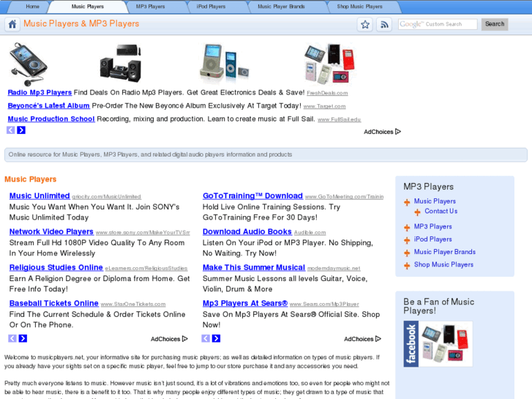The height and width of the screenshot is (399, 532).
Task: Click the Sansa MP3 player image
Action: click(28, 64)
